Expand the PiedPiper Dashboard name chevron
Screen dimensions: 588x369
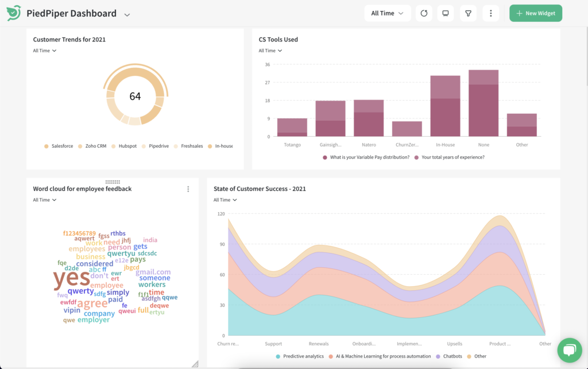click(x=127, y=14)
